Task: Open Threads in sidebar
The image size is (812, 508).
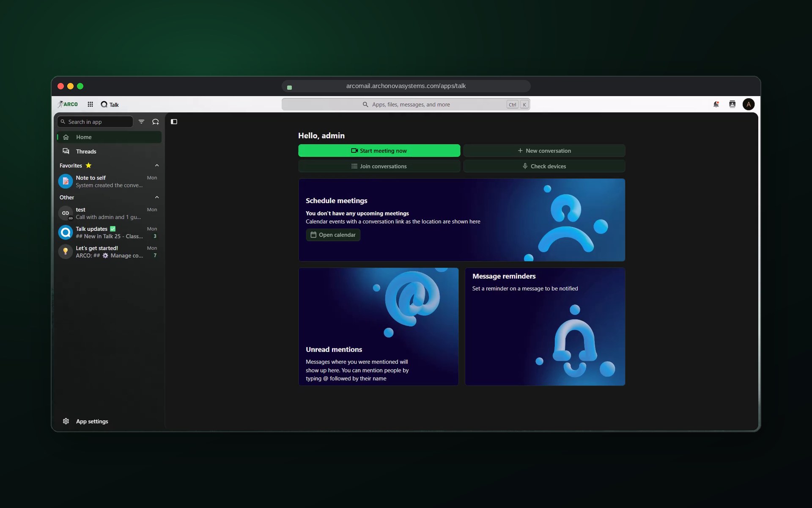Action: click(109, 151)
